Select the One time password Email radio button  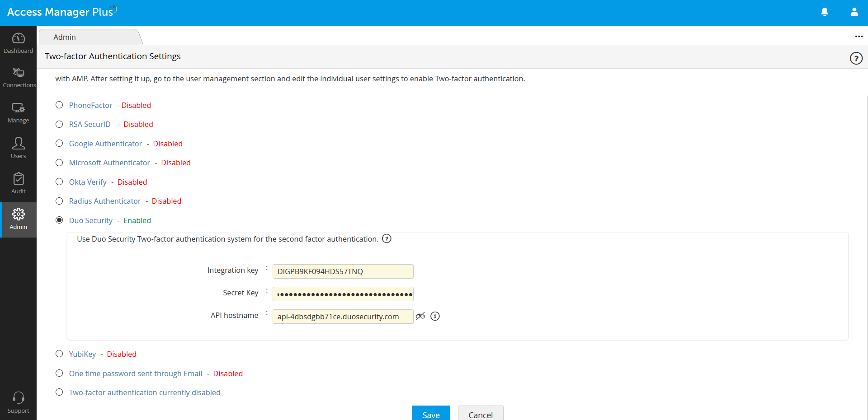(x=59, y=373)
